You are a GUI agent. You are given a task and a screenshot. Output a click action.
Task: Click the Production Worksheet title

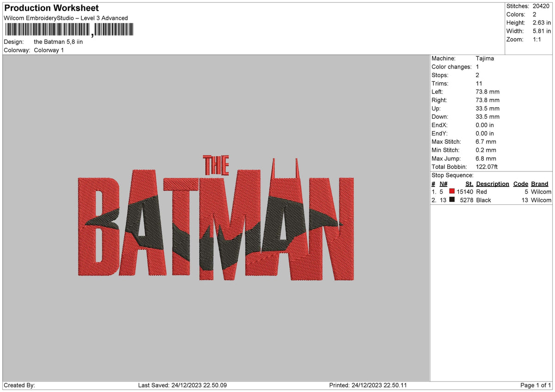(51, 8)
